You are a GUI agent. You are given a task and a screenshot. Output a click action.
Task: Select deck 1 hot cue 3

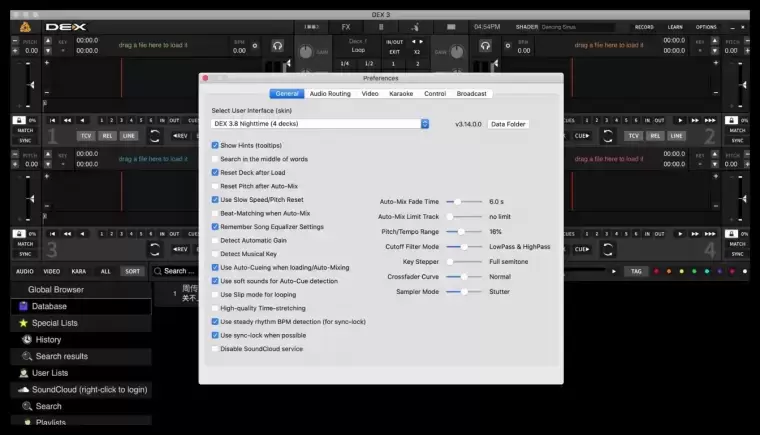[121, 120]
